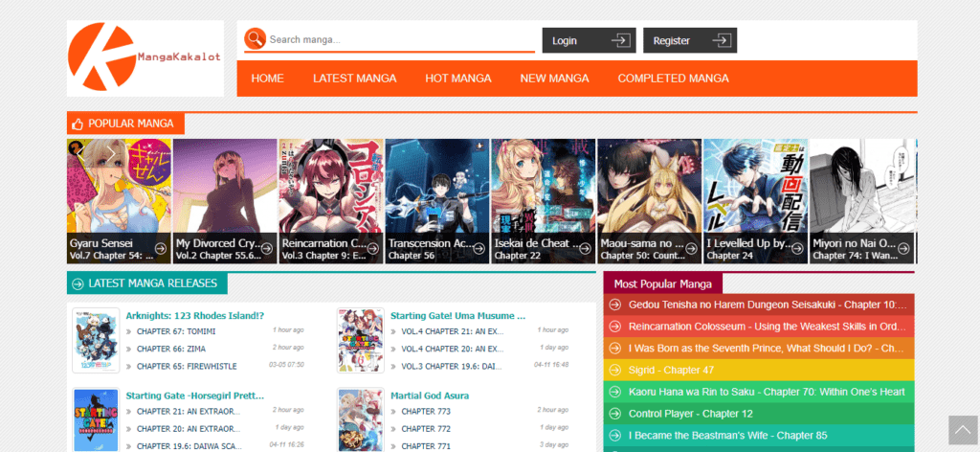Click the POPULAR MANGA heading tab

pyautogui.click(x=125, y=124)
